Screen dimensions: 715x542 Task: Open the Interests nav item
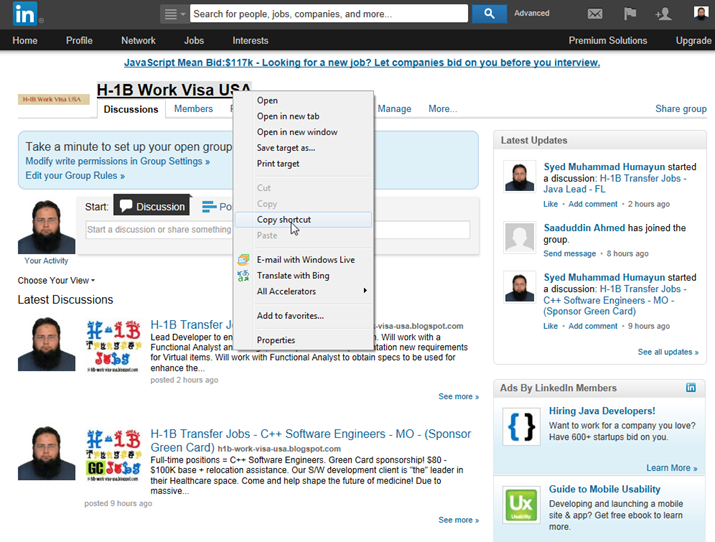250,41
